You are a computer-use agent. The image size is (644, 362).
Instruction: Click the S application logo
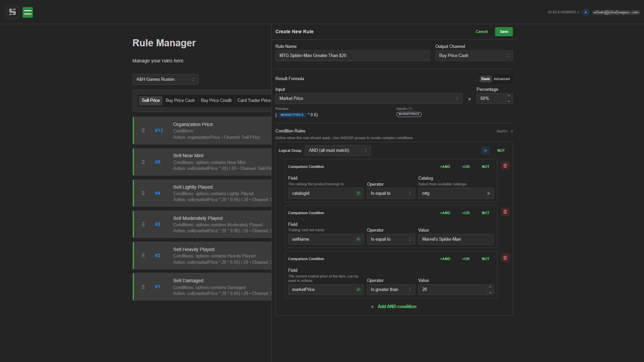point(12,12)
